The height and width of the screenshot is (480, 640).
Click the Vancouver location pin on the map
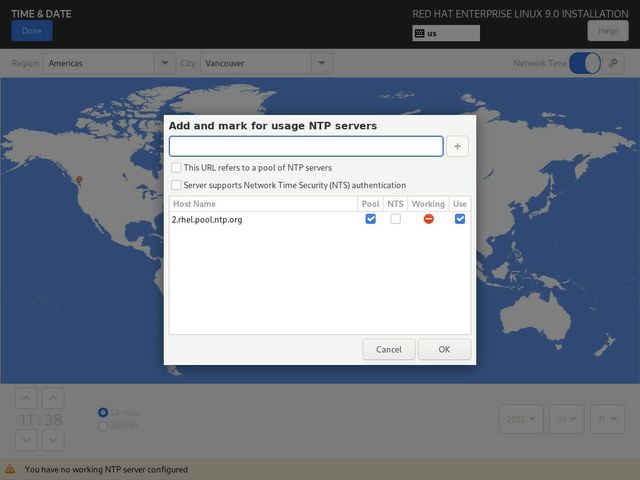click(x=79, y=180)
